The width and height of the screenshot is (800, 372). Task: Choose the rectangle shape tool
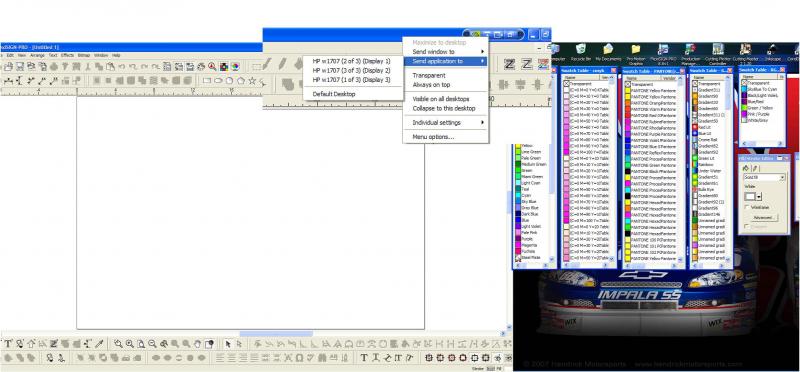206,81
